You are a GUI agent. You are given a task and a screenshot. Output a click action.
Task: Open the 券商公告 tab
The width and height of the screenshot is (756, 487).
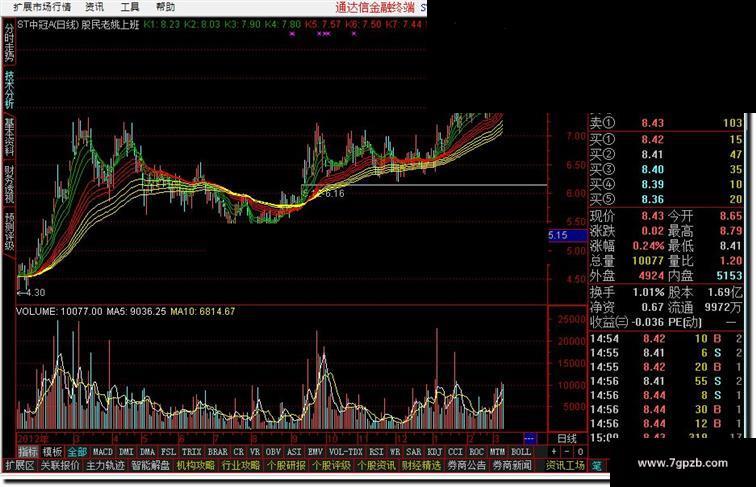[x=467, y=465]
